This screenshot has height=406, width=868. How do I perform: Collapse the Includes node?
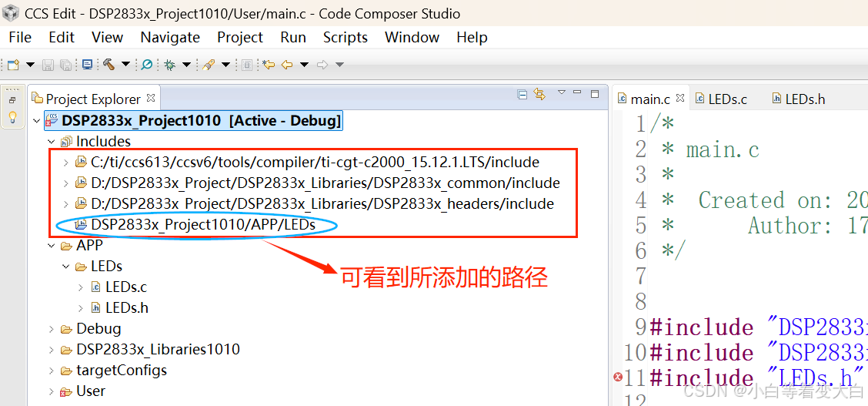pos(52,142)
